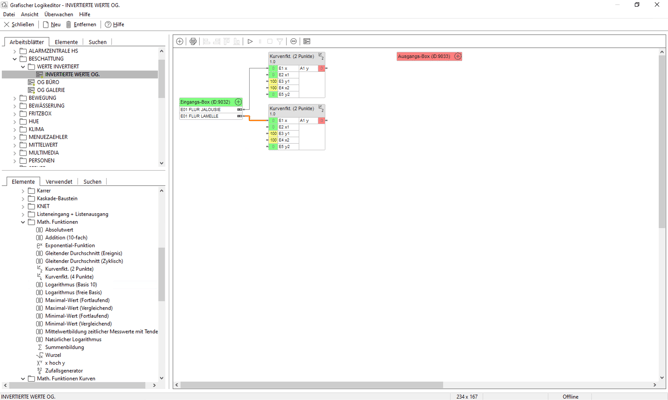
Task: Click the E01 FLUR LAMELLE input row
Action: (211, 116)
